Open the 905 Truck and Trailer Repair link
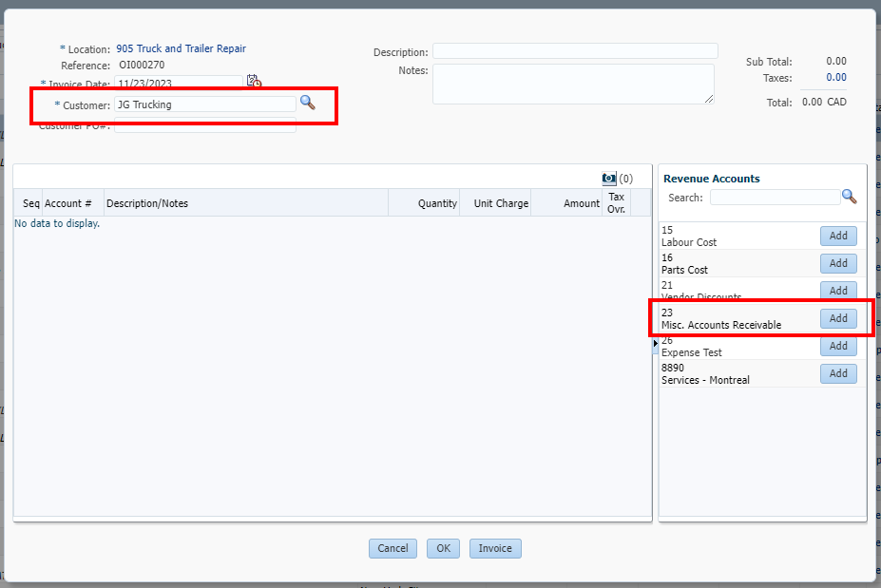881x588 pixels. point(181,48)
